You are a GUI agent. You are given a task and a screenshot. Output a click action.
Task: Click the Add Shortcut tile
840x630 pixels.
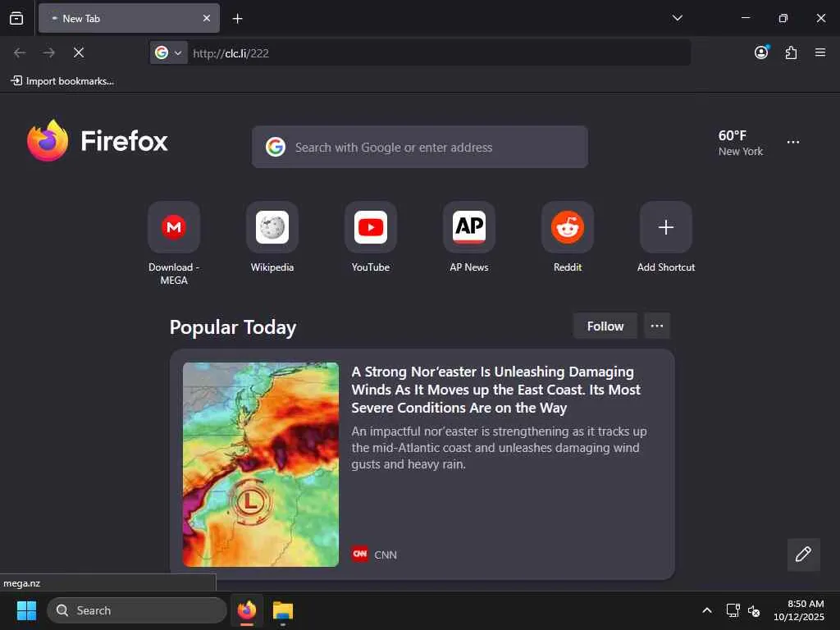point(666,238)
